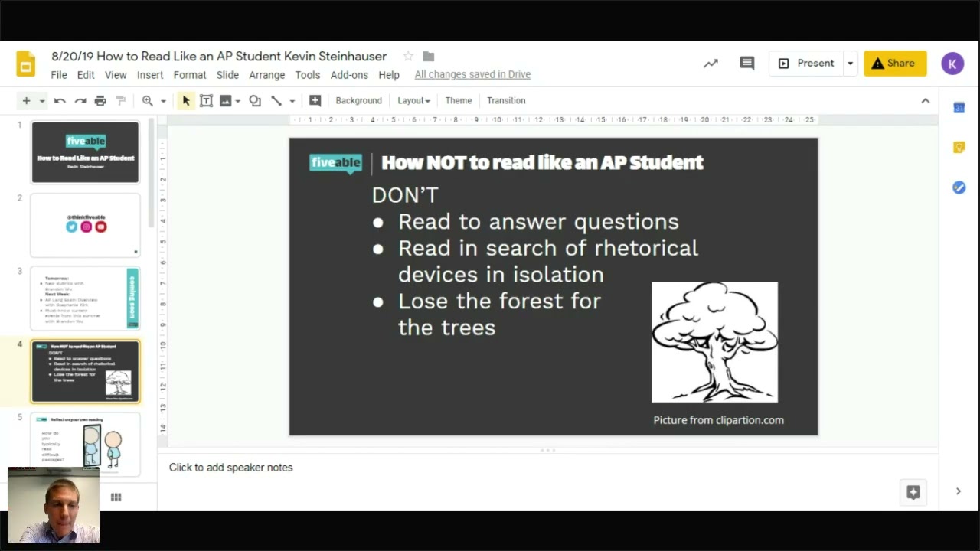Click presentation title to rename
The image size is (980, 551).
pos(219,56)
